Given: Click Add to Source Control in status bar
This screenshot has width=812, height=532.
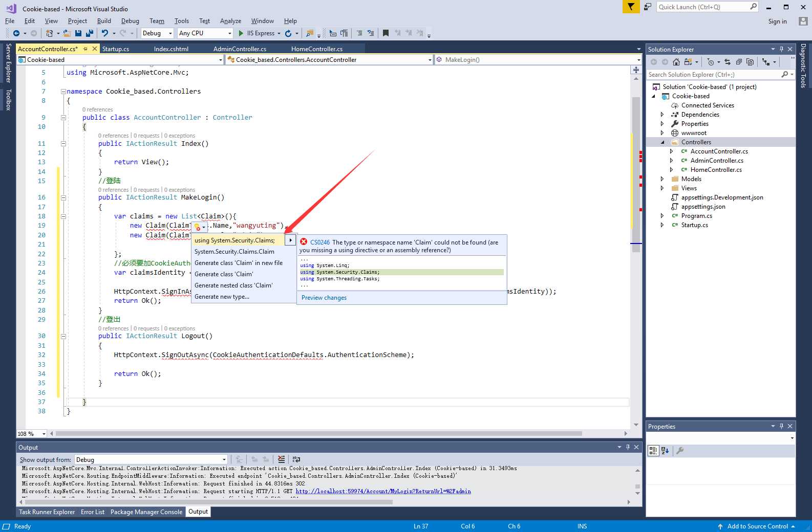Looking at the screenshot, I should 757,526.
